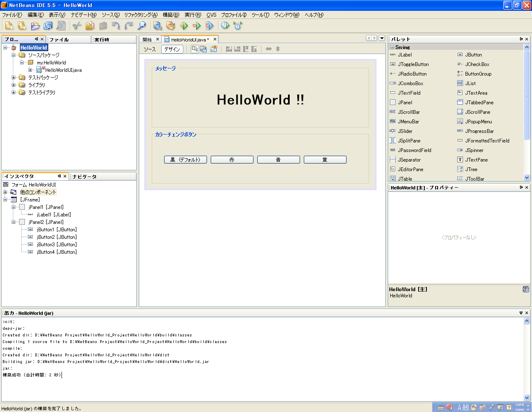Expand the テストパッケージ tree node

(14, 78)
